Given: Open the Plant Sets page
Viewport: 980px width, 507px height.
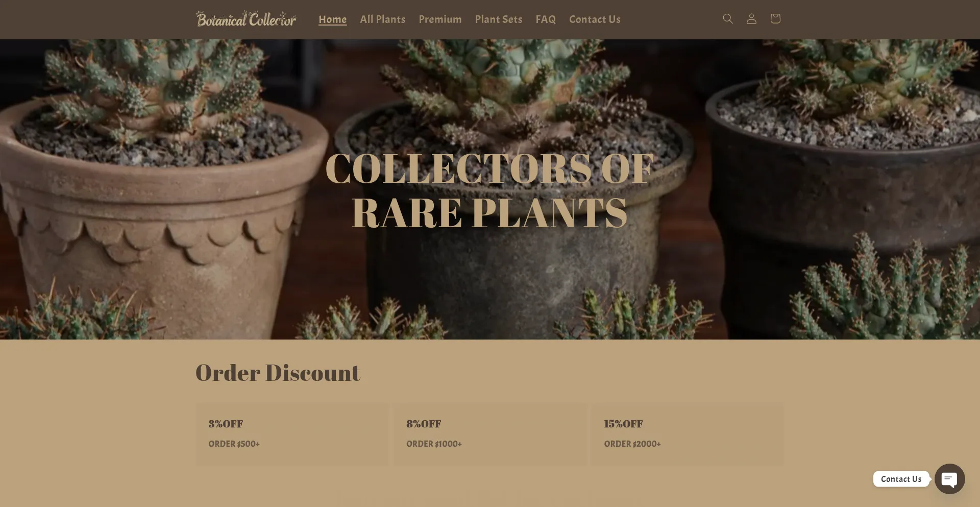Looking at the screenshot, I should click(x=499, y=19).
